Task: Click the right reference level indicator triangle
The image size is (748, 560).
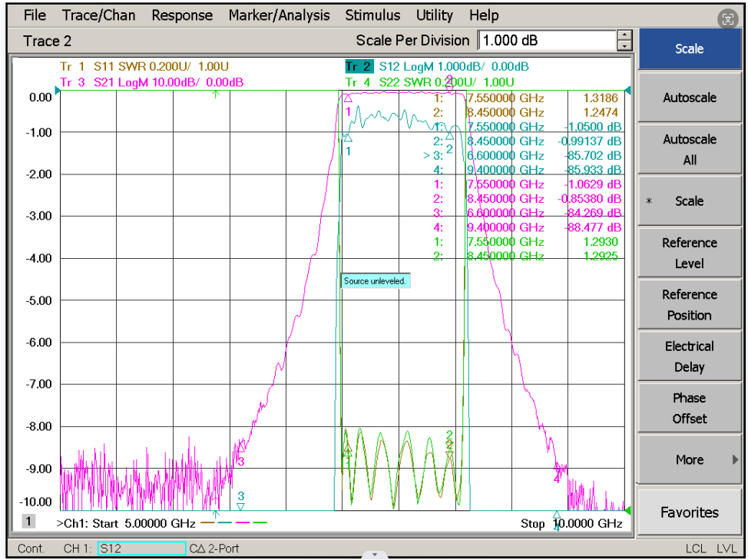Action: click(627, 91)
